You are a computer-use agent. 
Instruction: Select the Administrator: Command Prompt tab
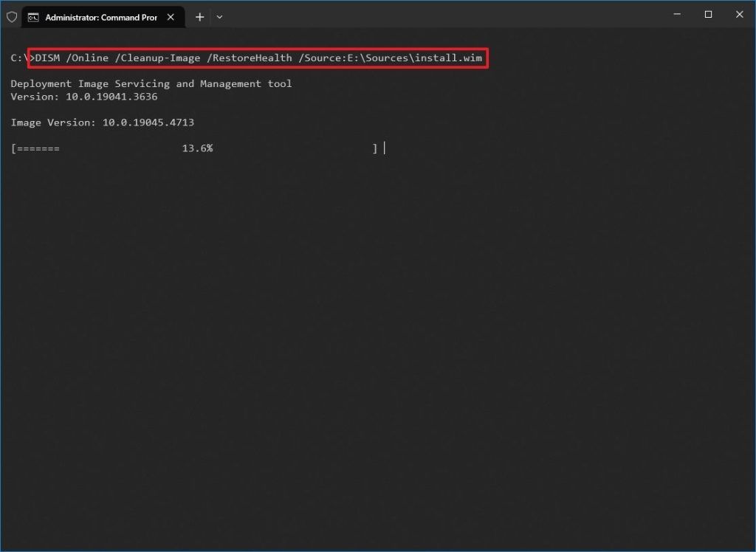(103, 18)
